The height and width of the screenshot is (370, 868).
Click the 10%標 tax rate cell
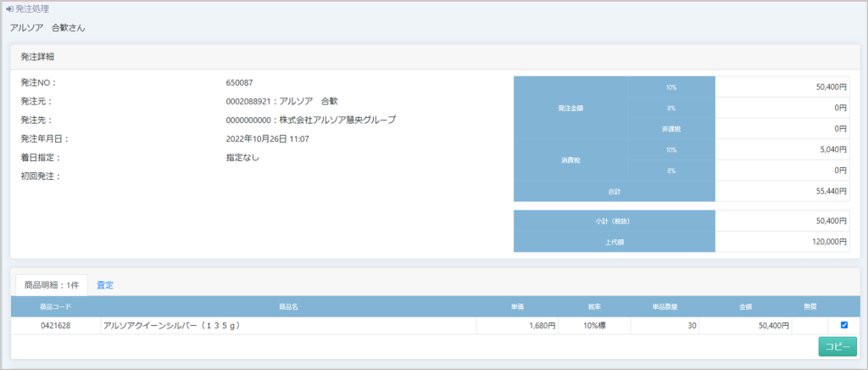tap(594, 325)
